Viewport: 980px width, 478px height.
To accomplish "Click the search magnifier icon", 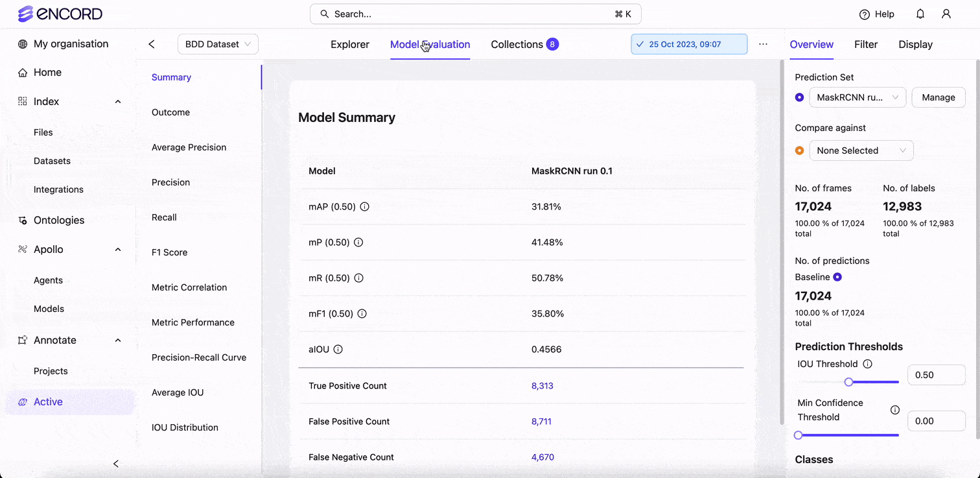I will coord(325,14).
